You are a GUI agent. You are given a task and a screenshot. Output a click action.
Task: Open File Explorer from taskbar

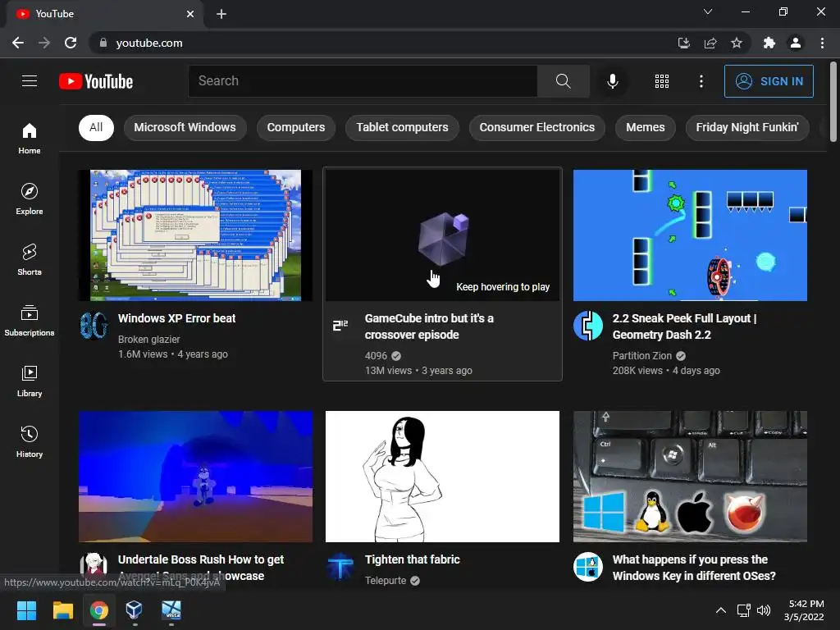point(62,610)
